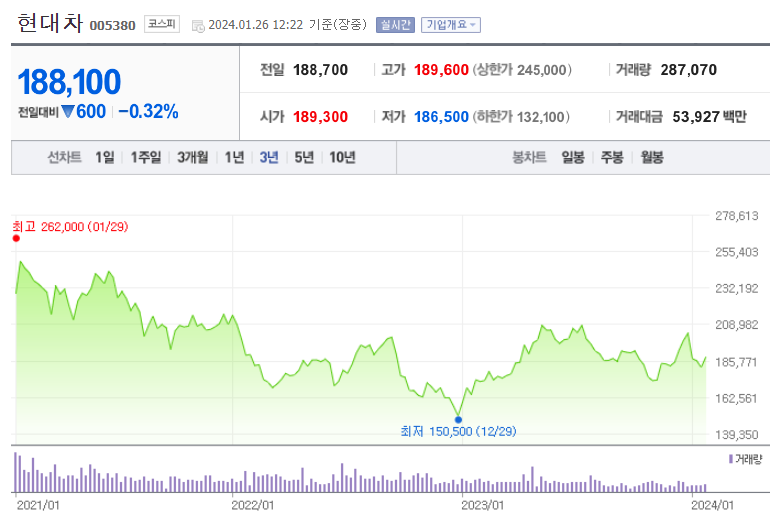
Task: Open the 기업개요 dropdown
Action: [451, 25]
